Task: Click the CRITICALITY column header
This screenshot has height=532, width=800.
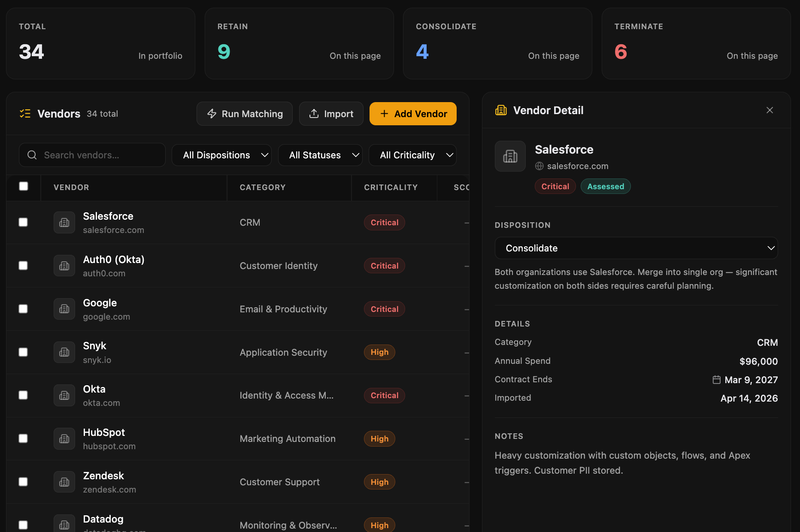Action: point(391,187)
